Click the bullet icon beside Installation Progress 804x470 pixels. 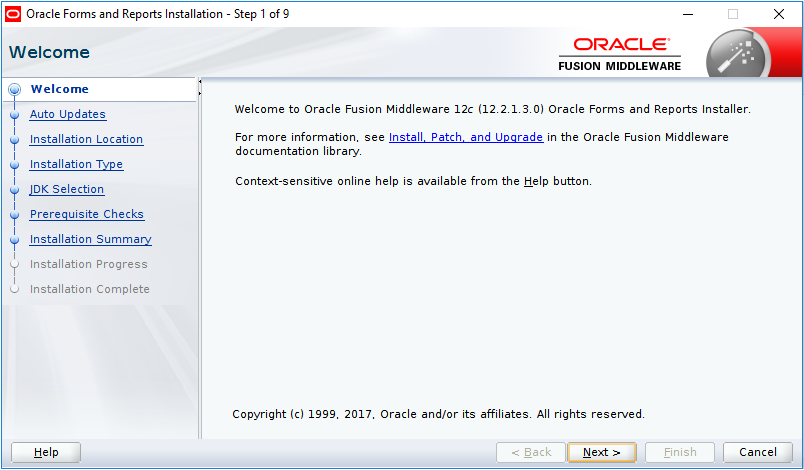14,264
